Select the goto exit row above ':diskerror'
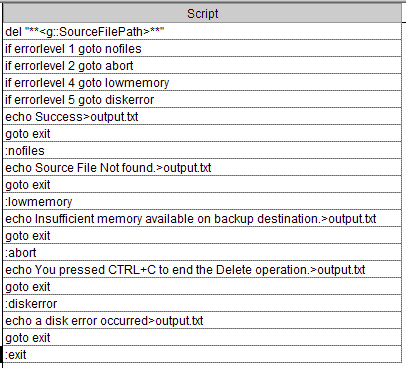 [x=202, y=287]
